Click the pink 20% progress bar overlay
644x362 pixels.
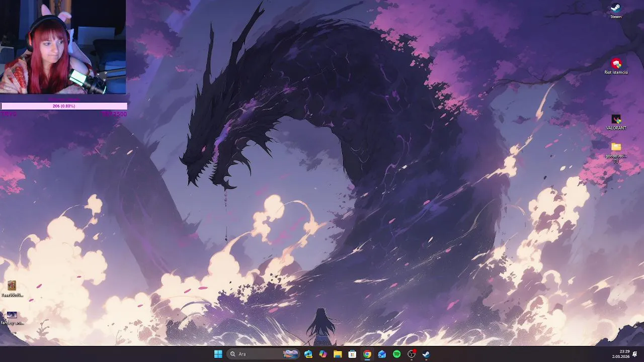coord(64,106)
